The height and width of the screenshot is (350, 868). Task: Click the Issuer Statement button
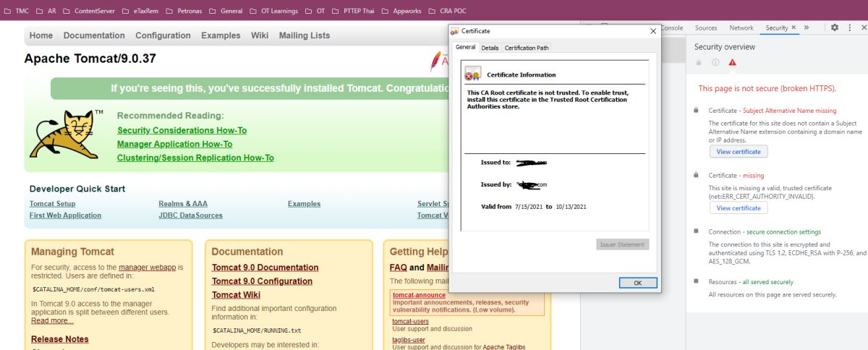point(622,244)
